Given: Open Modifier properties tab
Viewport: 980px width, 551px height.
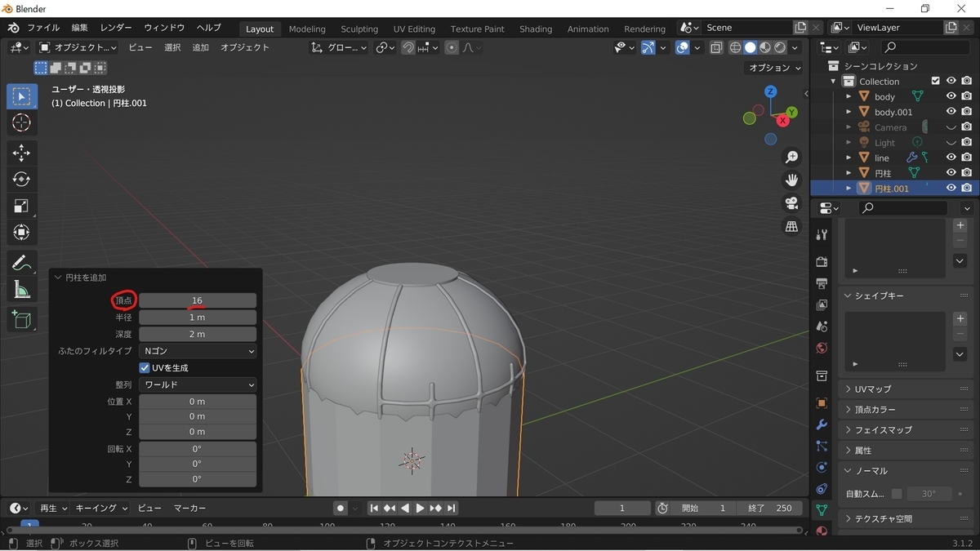Looking at the screenshot, I should [822, 424].
